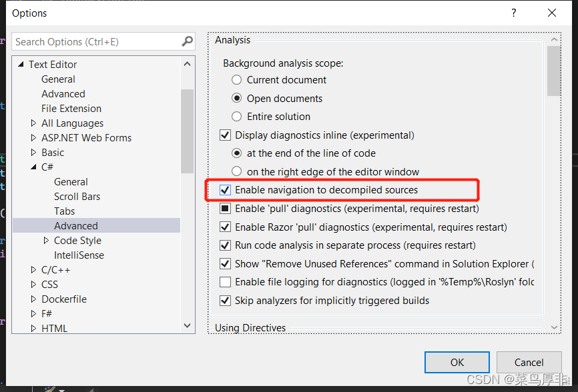Click the tree scroll-up arrow
This screenshot has height=392, width=578.
pos(188,64)
